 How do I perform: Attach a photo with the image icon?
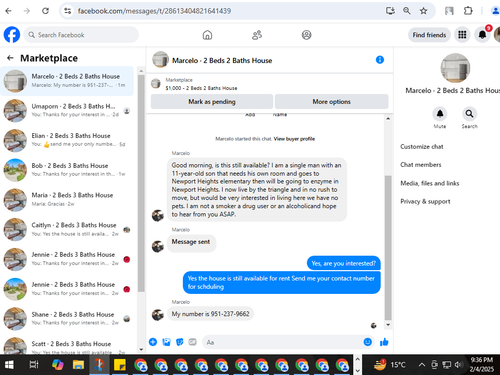pos(166,342)
